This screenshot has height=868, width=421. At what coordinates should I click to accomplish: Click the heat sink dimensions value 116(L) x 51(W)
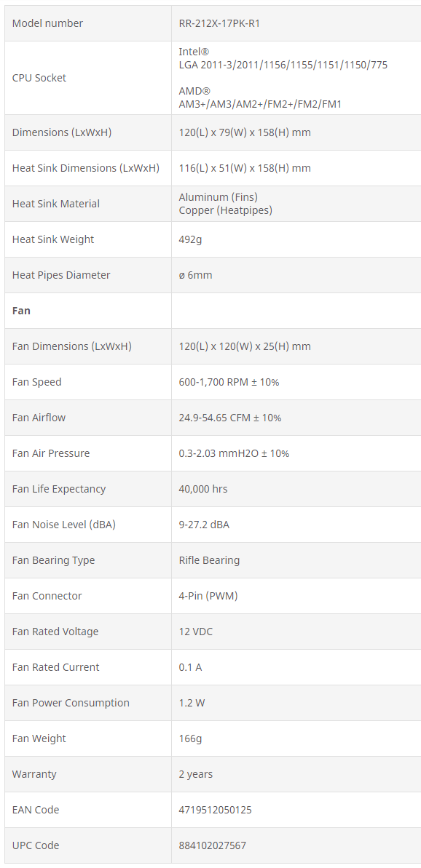tap(245, 168)
